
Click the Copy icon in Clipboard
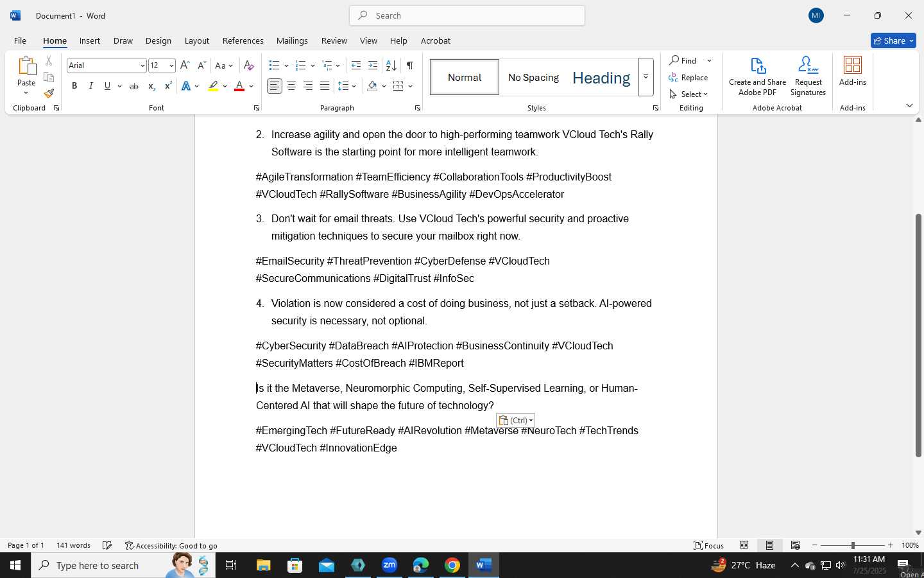tap(49, 77)
